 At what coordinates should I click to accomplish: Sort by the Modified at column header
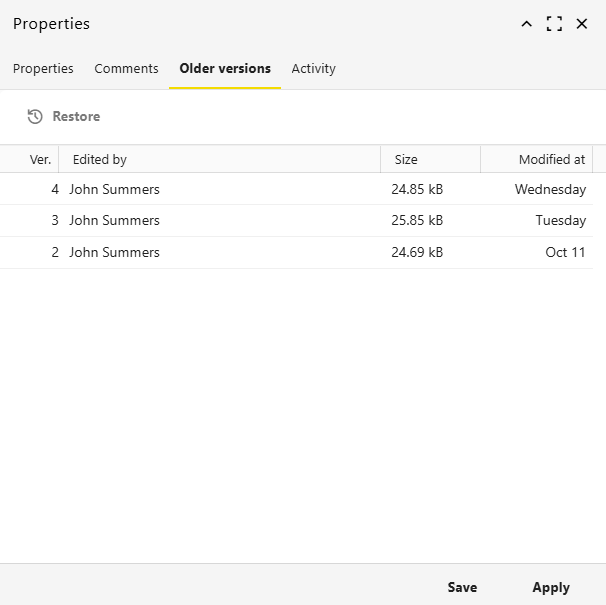pyautogui.click(x=552, y=159)
